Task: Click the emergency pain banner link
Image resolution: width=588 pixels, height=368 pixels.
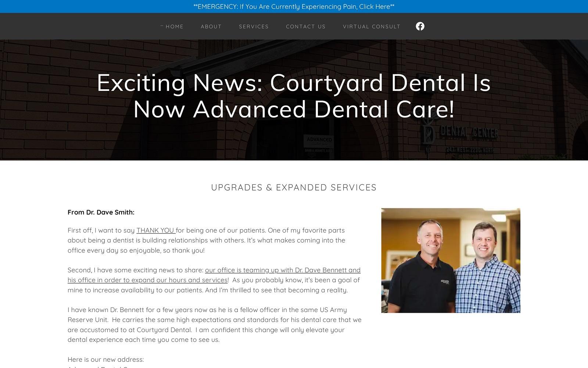Action: [294, 7]
